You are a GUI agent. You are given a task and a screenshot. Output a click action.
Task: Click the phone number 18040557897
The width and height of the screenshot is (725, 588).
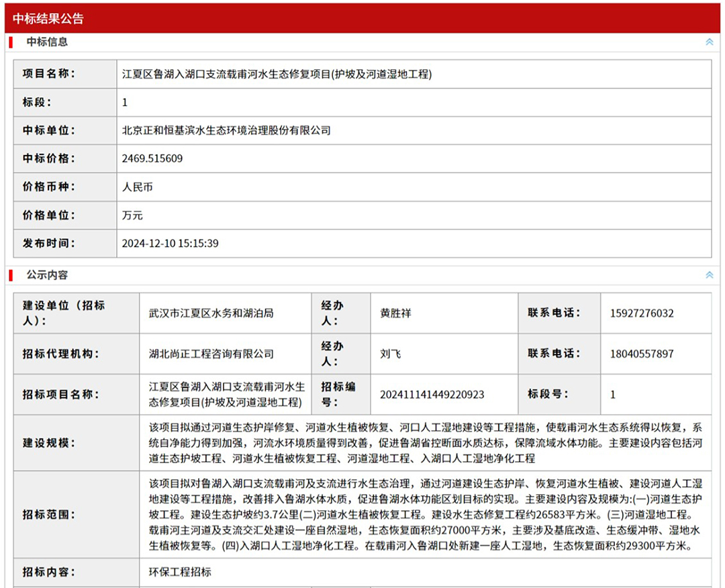coord(642,353)
